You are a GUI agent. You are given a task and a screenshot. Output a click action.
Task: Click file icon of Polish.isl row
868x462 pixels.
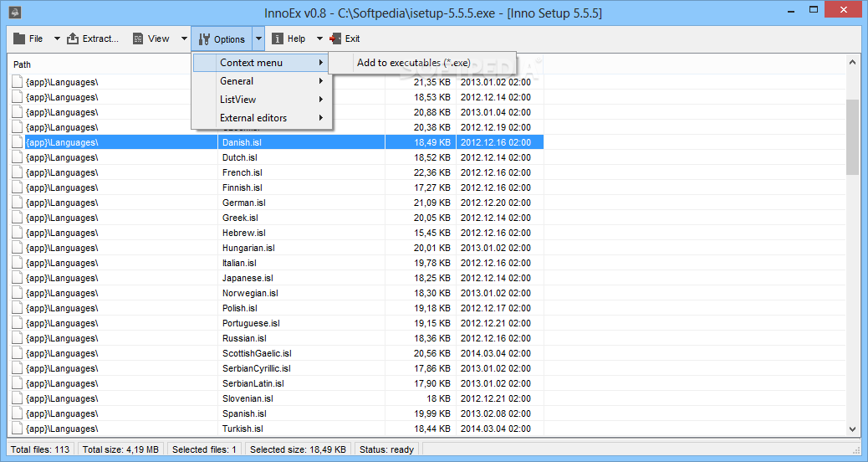click(x=18, y=308)
